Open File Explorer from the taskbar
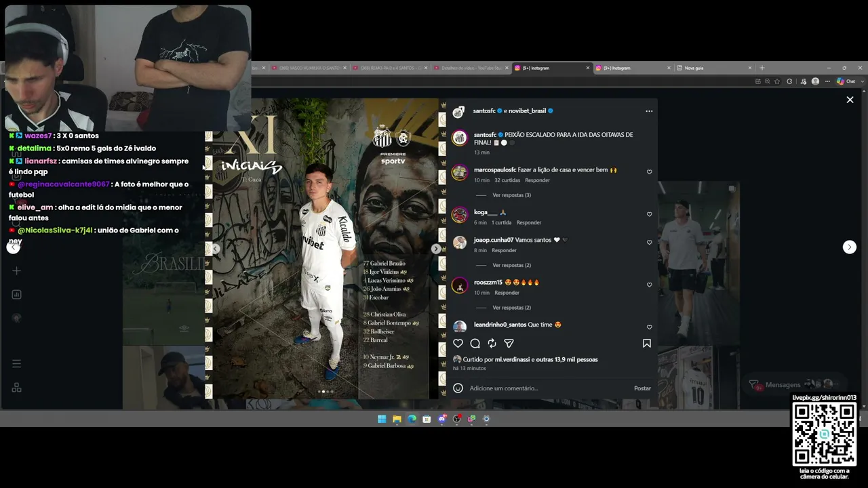This screenshot has width=868, height=488. (x=397, y=419)
